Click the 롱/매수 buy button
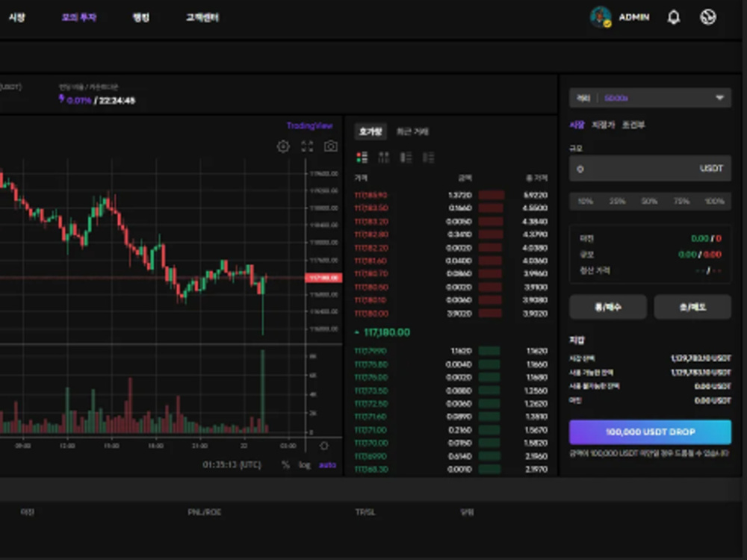The image size is (747, 560). pyautogui.click(x=608, y=307)
